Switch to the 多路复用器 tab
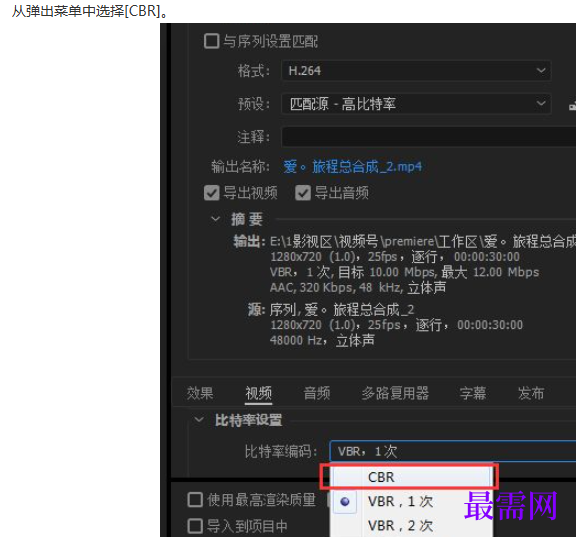Screen dimensions: 576x537 coord(395,393)
